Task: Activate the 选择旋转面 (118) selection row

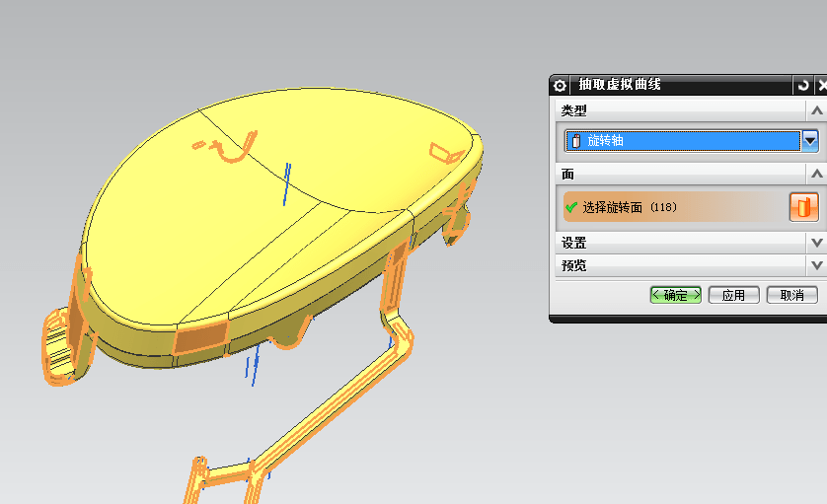Action: (x=671, y=207)
